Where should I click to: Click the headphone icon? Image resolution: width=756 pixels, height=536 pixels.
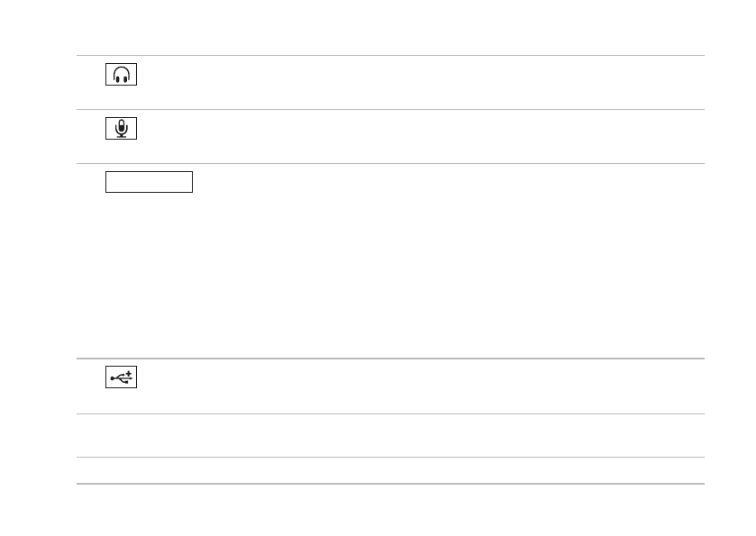122,75
